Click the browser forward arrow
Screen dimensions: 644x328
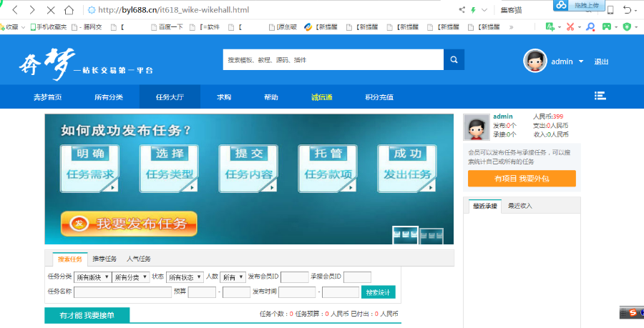32,10
